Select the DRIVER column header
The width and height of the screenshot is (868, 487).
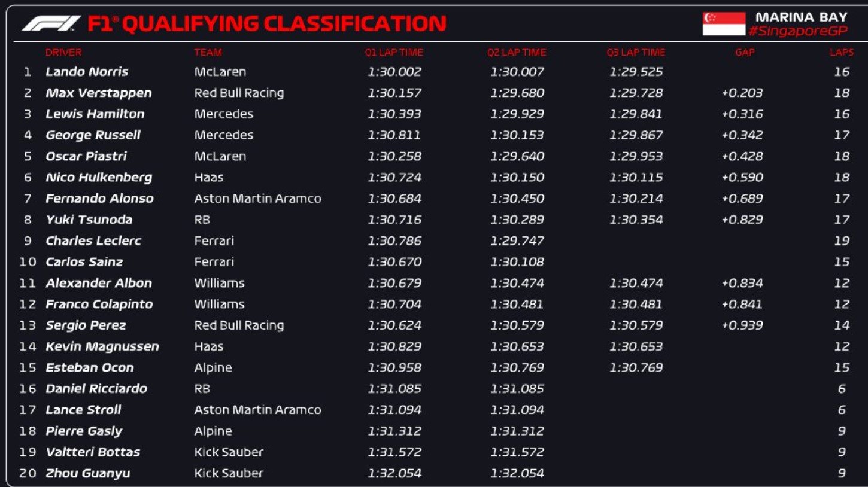pyautogui.click(x=63, y=53)
